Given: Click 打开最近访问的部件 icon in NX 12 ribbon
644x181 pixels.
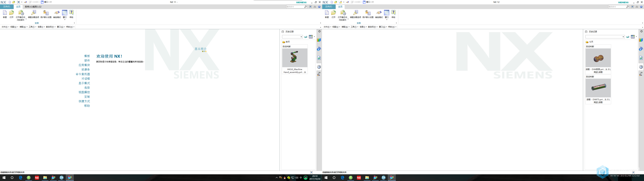Looking at the screenshot, I should pos(343,13).
